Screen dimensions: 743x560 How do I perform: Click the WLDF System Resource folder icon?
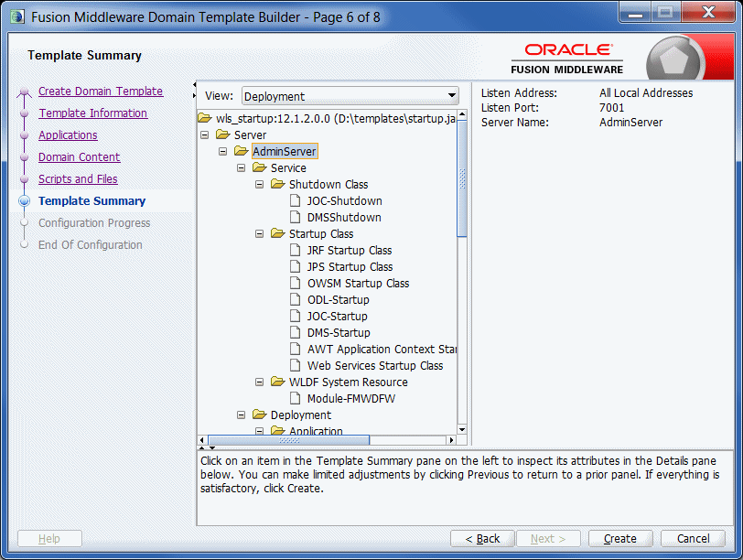(x=277, y=382)
